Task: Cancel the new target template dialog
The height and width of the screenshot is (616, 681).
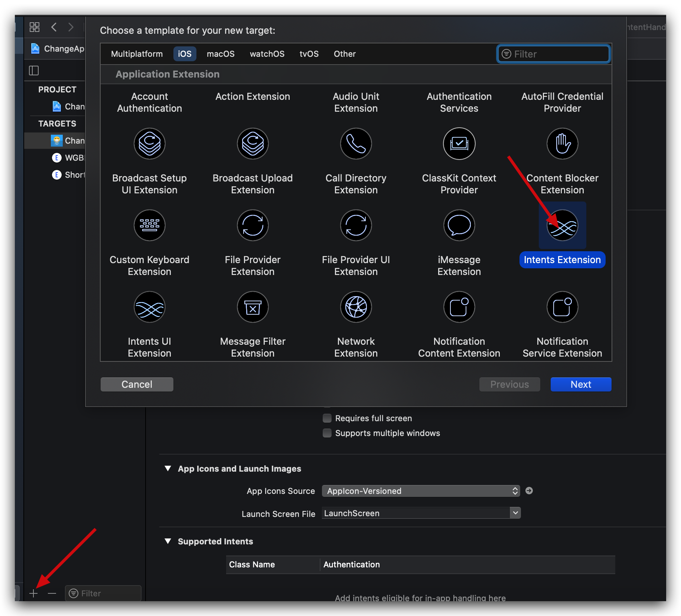Action: [x=137, y=384]
